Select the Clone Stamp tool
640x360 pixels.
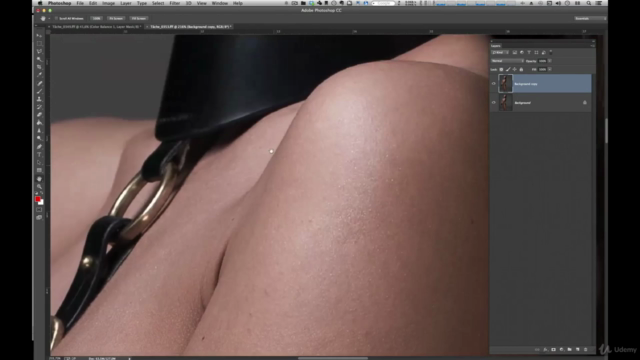(x=39, y=99)
